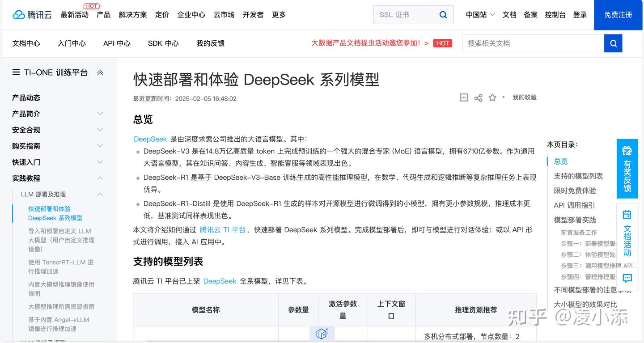Jump to 大小模型的效果对比 in page contents

[585, 305]
